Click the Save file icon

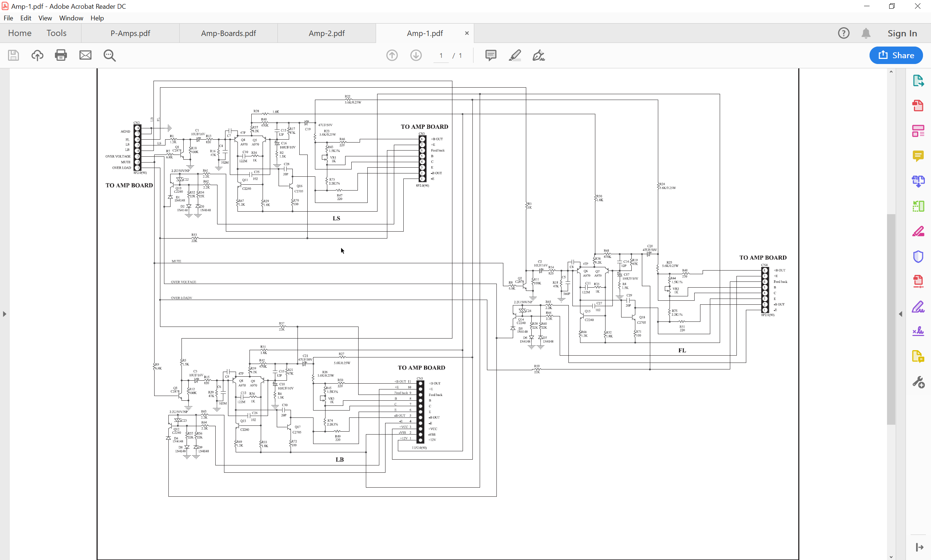(13, 56)
